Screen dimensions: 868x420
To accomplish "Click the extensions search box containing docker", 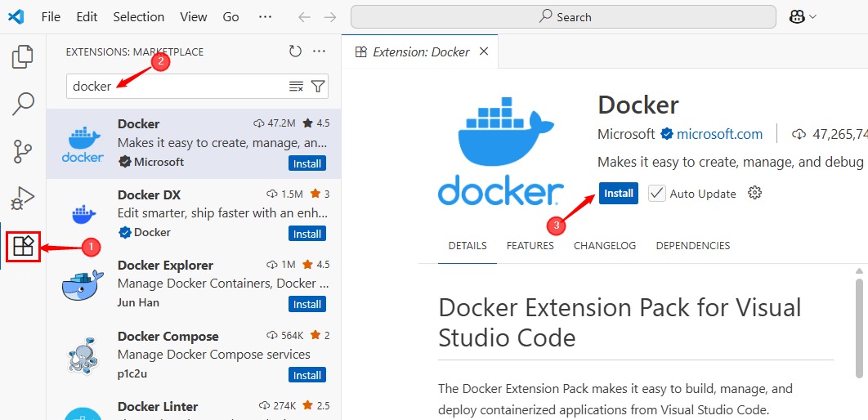I will [176, 87].
